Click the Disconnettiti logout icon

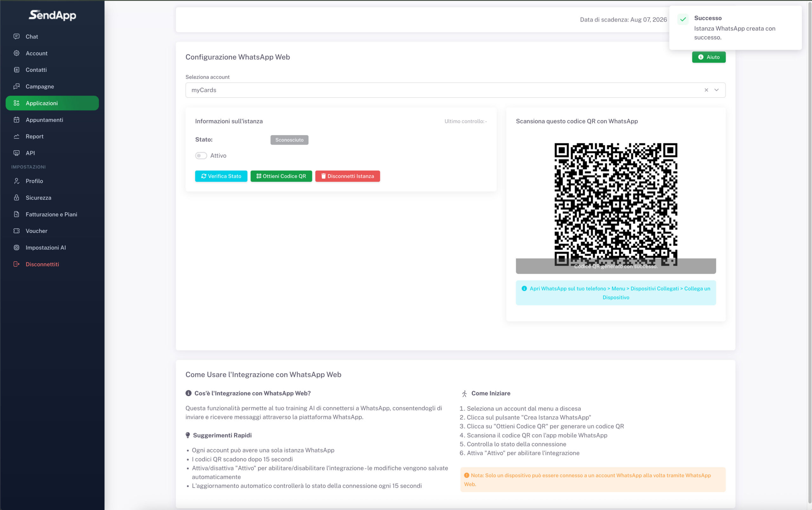tap(16, 264)
